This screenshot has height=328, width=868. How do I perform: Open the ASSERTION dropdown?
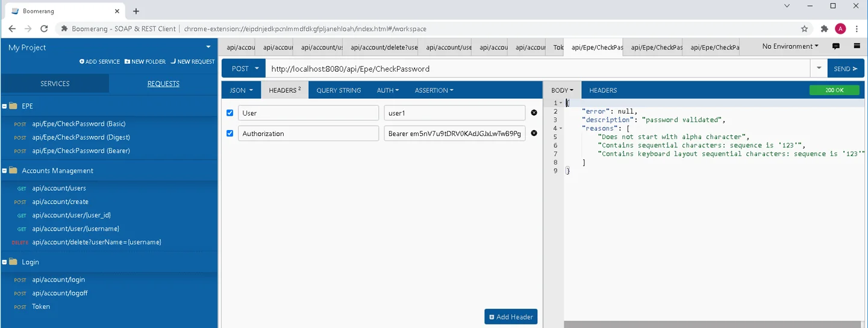click(434, 90)
